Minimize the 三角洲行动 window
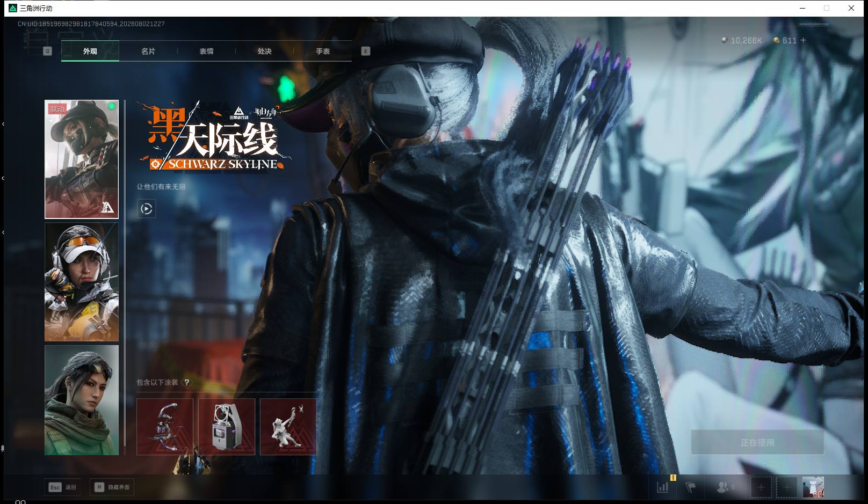The width and height of the screenshot is (868, 504). pos(802,8)
